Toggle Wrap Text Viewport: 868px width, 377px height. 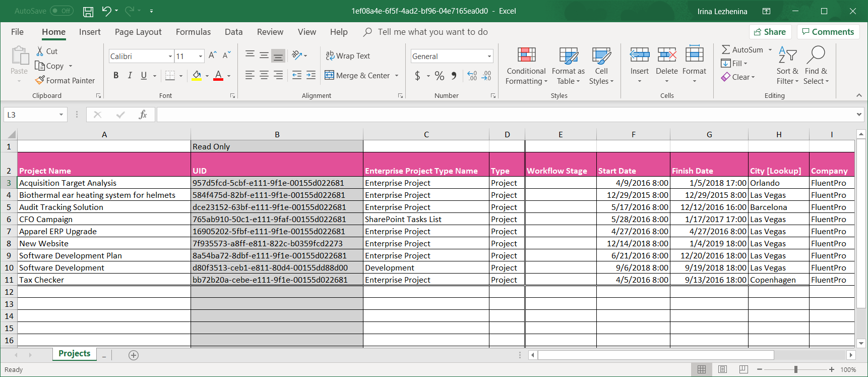point(348,56)
